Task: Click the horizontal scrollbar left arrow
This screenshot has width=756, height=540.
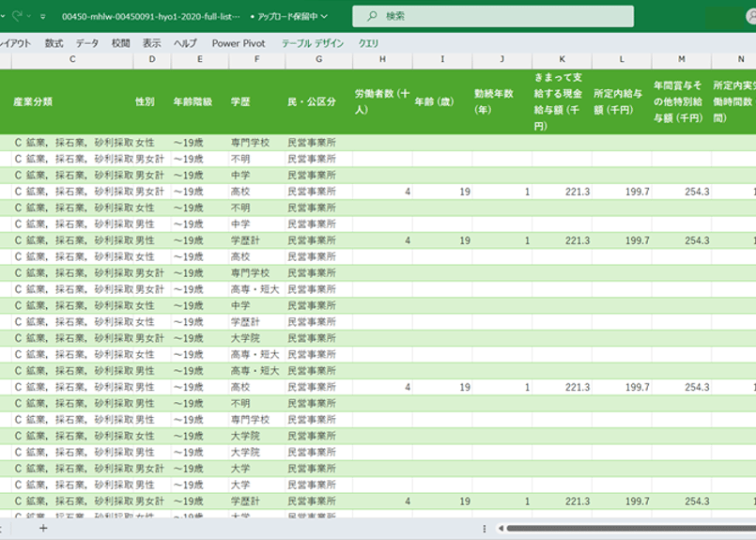Action: [500, 528]
